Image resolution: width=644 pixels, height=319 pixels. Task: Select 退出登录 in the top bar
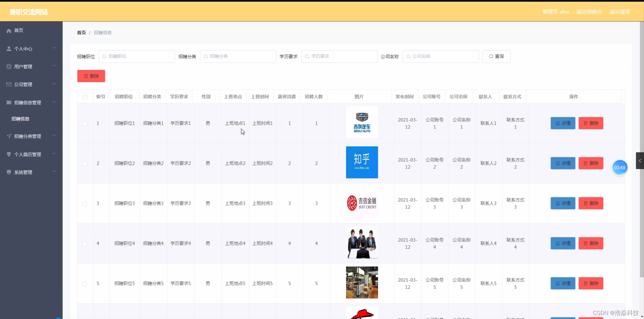[619, 11]
